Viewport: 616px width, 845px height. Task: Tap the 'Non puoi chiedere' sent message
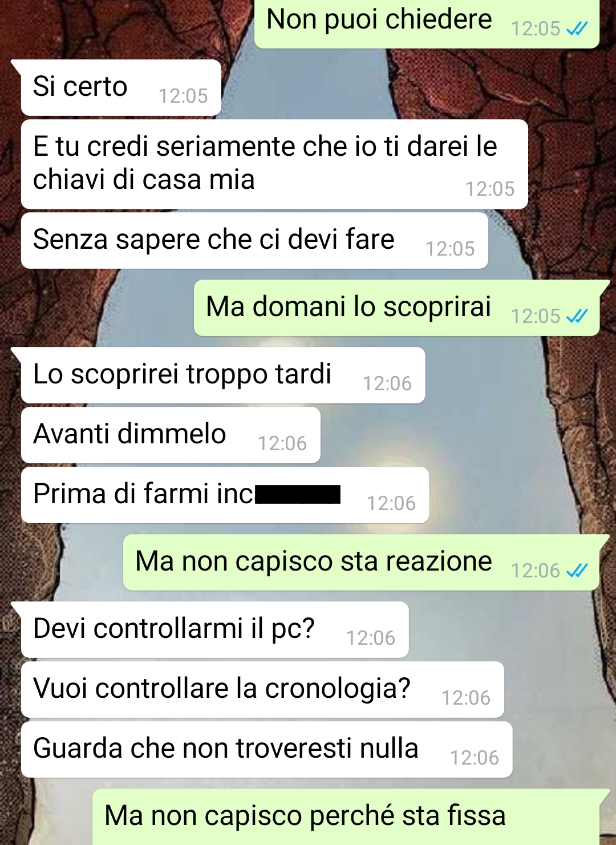(x=427, y=23)
